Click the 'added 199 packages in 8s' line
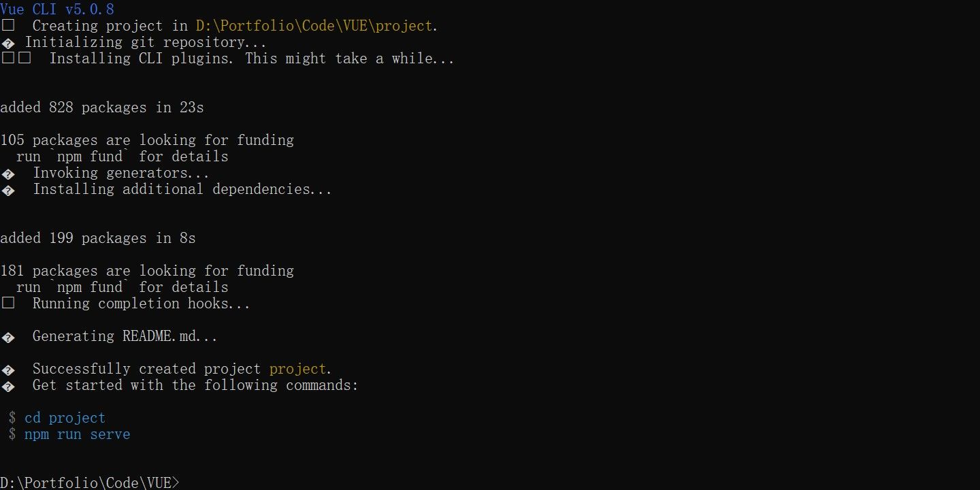The height and width of the screenshot is (490, 980). (98, 238)
